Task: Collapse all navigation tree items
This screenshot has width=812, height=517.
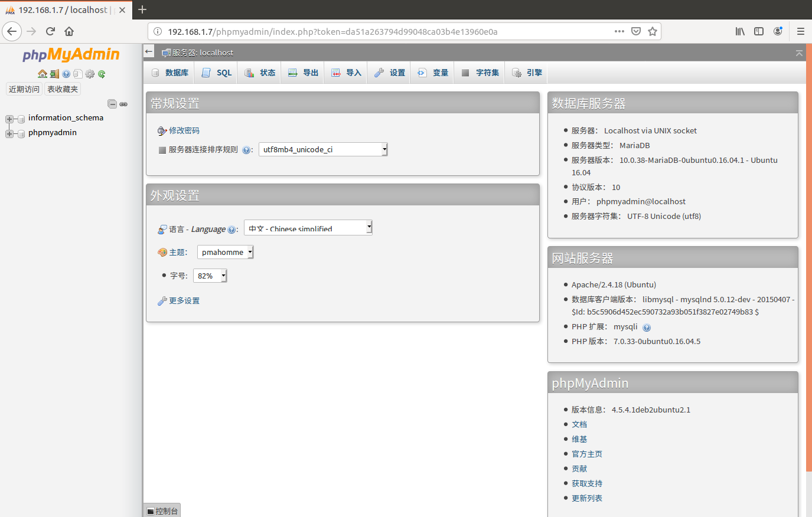Action: point(112,104)
